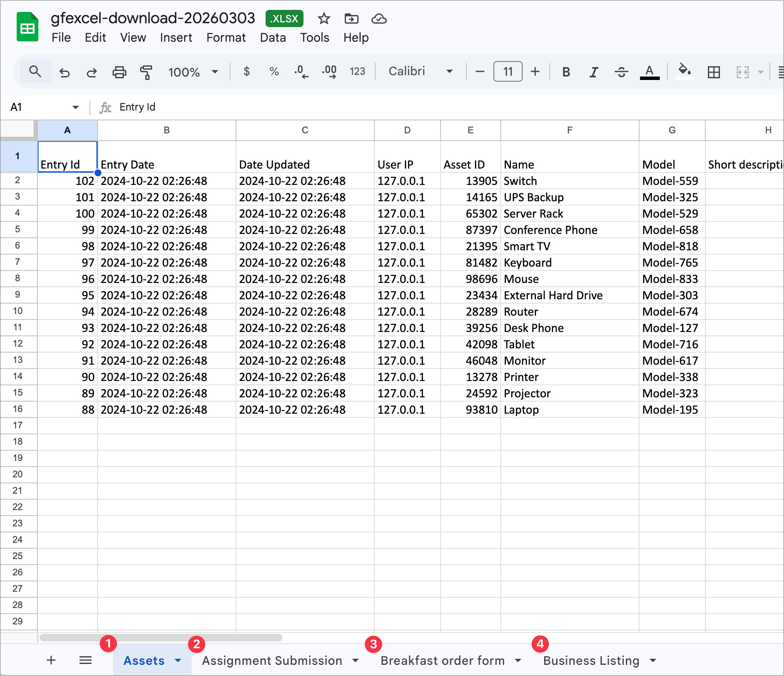Toggle italic formatting

(593, 72)
